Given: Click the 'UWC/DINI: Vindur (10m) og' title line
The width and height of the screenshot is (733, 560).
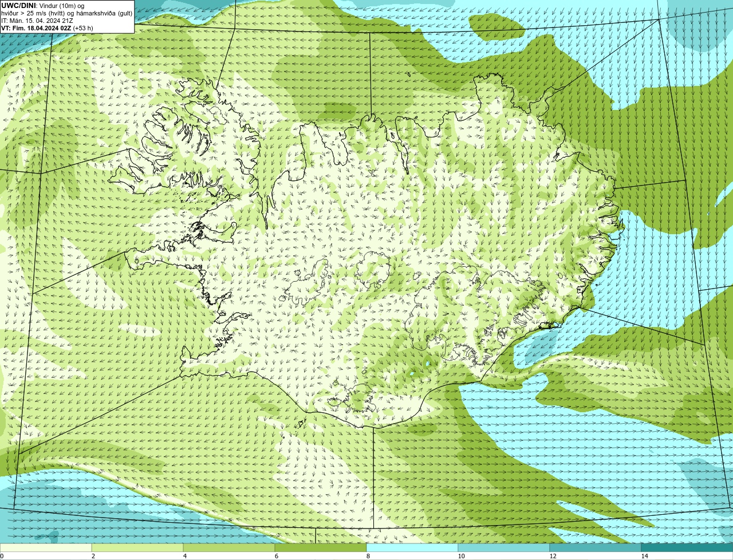Looking at the screenshot, I should click(42, 6).
